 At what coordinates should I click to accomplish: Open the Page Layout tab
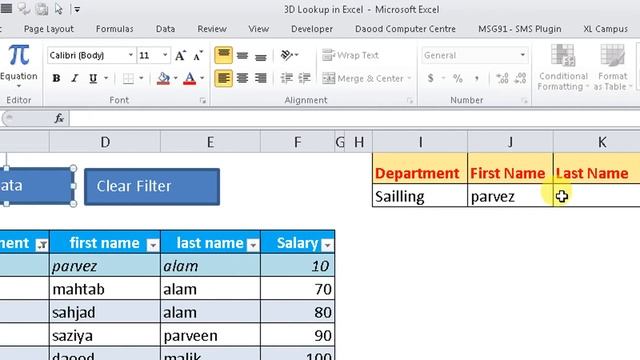coord(49,29)
